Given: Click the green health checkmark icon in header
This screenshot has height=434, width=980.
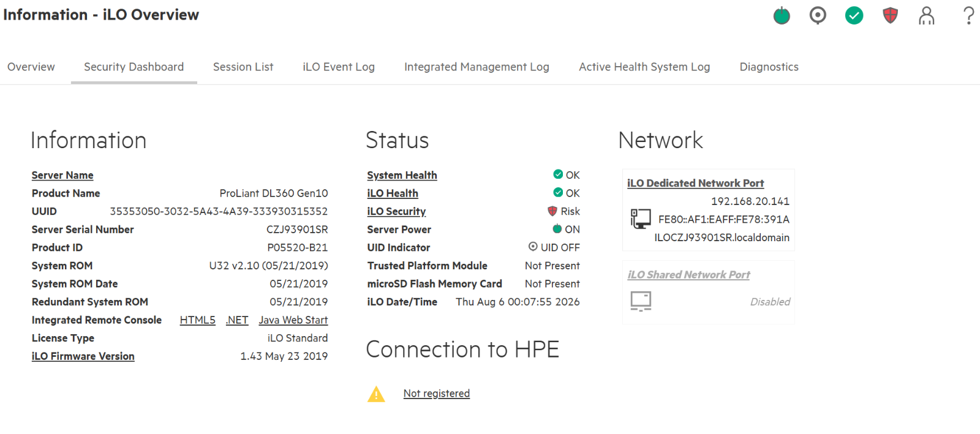Looking at the screenshot, I should coord(854,15).
